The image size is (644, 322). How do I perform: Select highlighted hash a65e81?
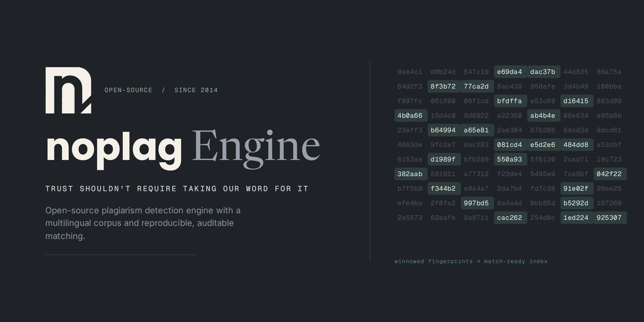(477, 130)
